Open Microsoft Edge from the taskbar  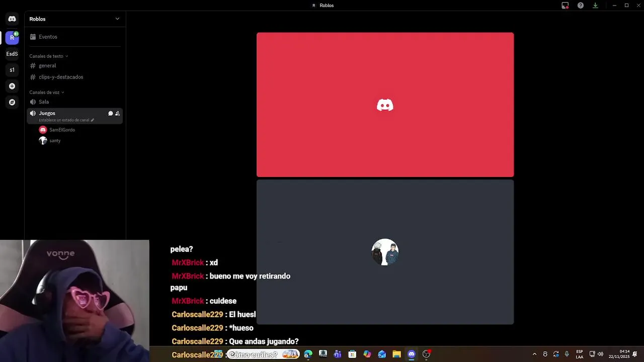coord(308,354)
